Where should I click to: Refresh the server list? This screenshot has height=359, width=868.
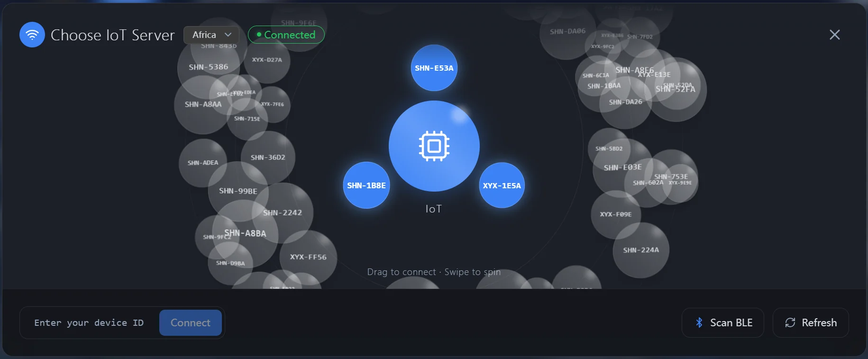(811, 323)
